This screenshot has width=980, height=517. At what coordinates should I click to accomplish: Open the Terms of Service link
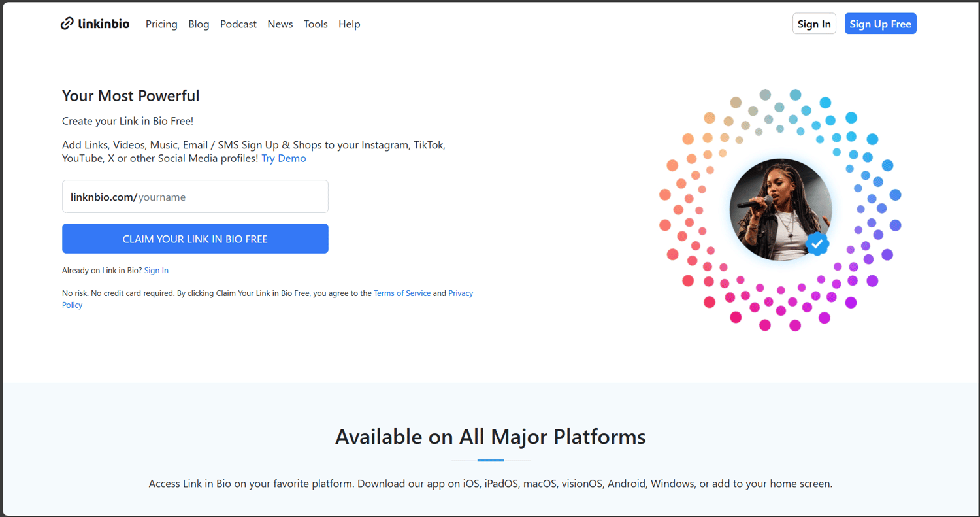coord(402,293)
